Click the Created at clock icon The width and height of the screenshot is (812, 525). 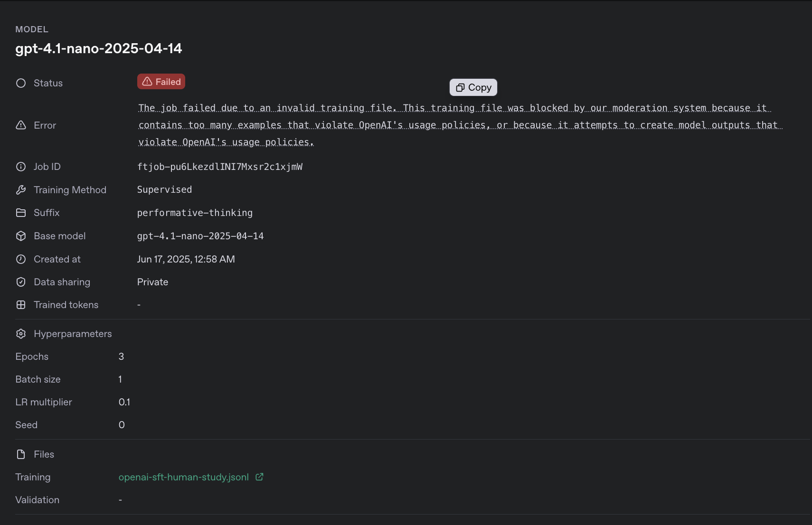pos(21,259)
